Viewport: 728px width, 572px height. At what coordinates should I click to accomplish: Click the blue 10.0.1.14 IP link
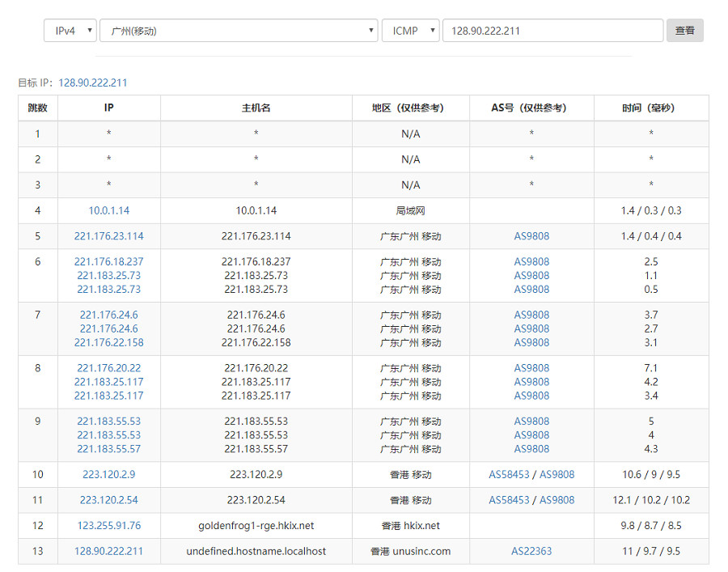tap(109, 210)
